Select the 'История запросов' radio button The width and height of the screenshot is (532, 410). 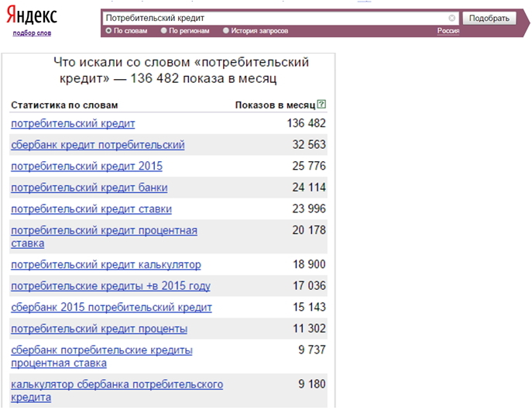226,31
